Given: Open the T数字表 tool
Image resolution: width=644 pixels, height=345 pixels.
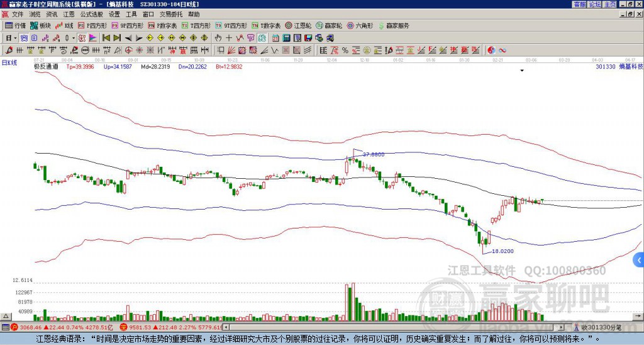Looking at the screenshot, I should point(266,25).
